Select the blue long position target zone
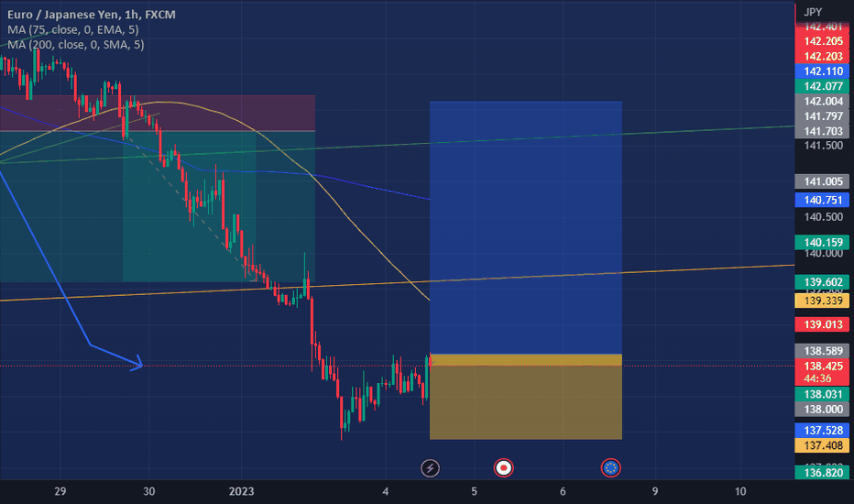854x504 pixels. 526,228
